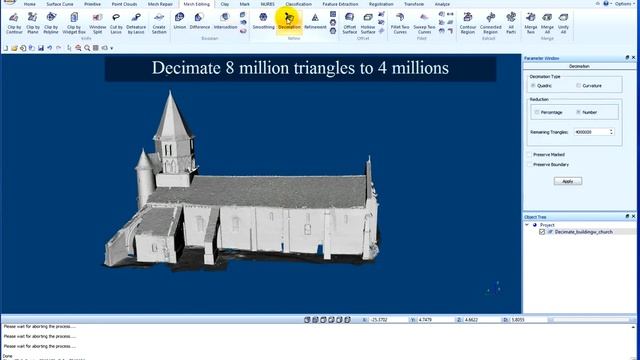Open the Create Section tool
The image size is (640, 360).
(x=159, y=23)
